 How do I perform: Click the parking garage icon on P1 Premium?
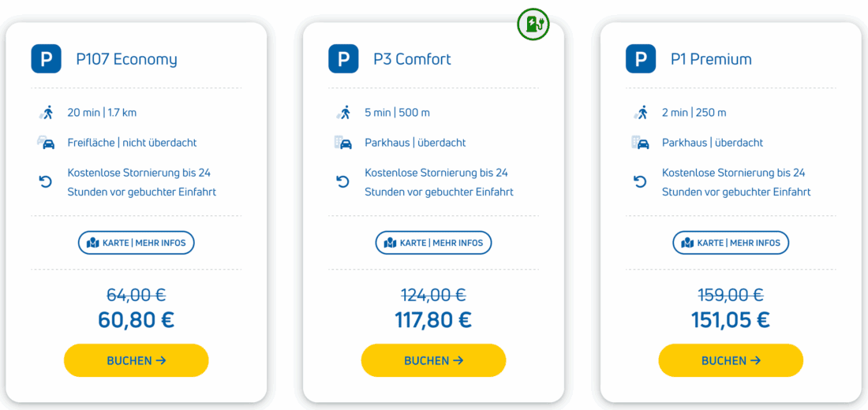tap(641, 143)
